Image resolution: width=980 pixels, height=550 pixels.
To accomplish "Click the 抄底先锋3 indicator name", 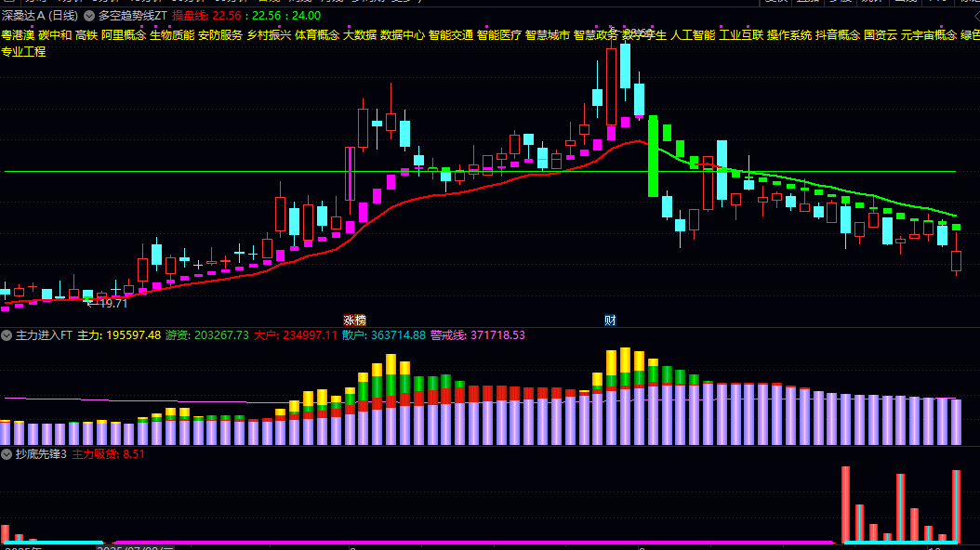I will [x=41, y=454].
